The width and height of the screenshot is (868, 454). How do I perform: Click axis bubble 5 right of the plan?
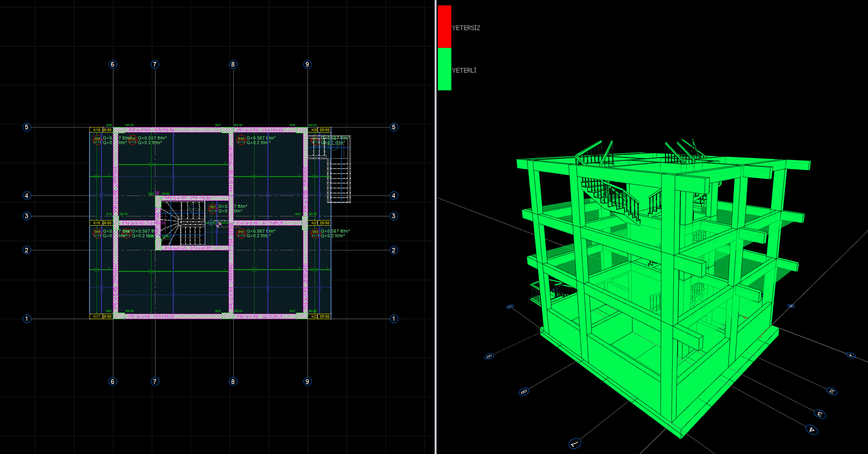(x=394, y=127)
